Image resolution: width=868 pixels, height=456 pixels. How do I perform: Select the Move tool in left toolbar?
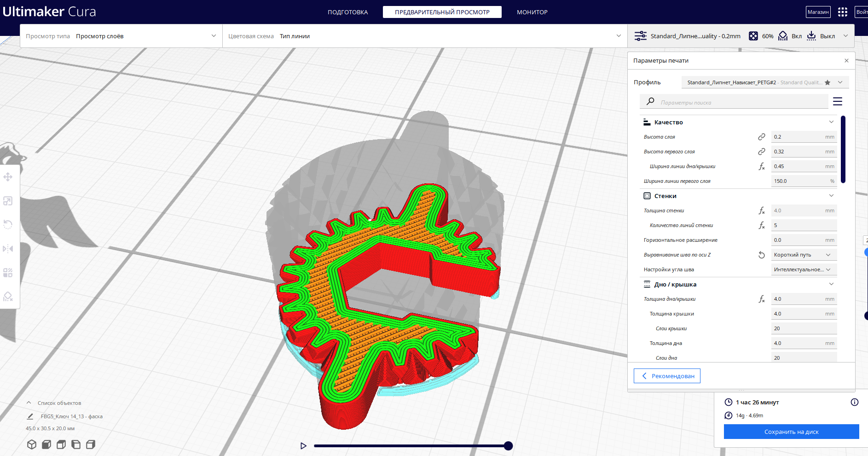(8, 177)
